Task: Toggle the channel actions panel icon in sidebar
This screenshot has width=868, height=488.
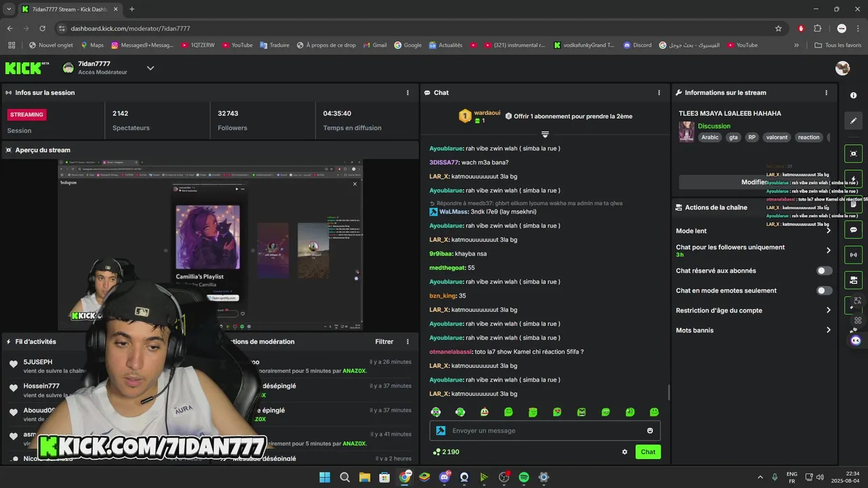Action: (853, 280)
